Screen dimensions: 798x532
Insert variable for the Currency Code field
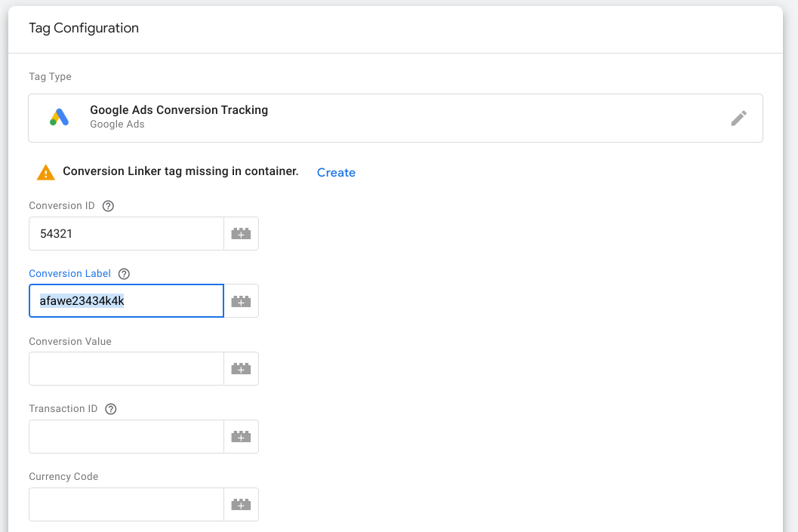click(242, 505)
